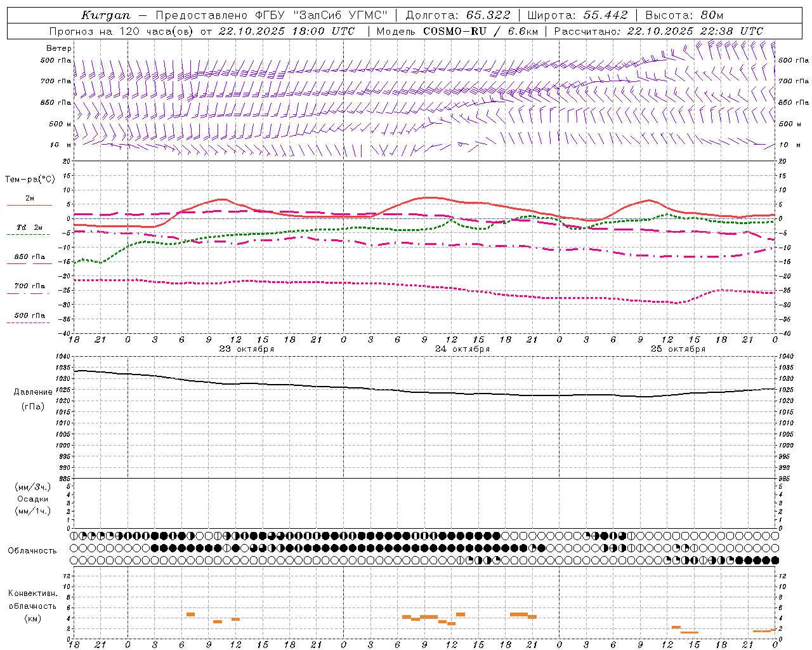Click the Давление pressure panel label

33,392
